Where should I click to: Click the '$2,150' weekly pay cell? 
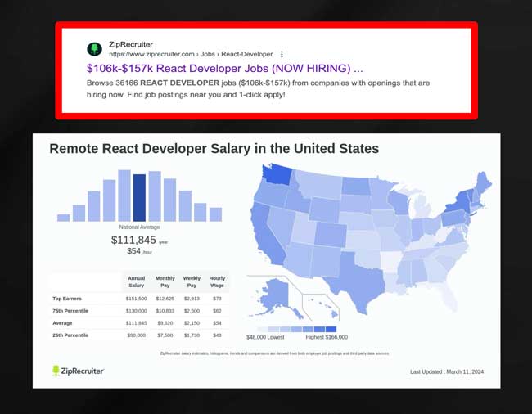192,323
